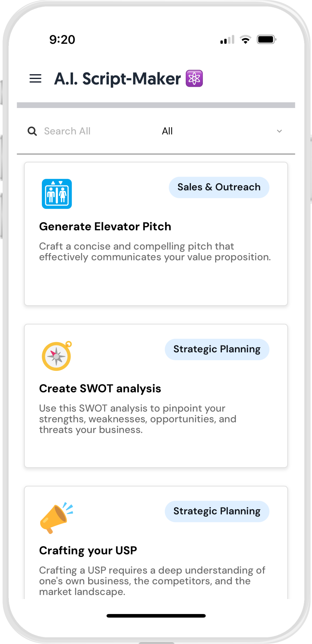Viewport: 312px width, 644px height.
Task: Open Crafting your USP title
Action: (x=88, y=551)
